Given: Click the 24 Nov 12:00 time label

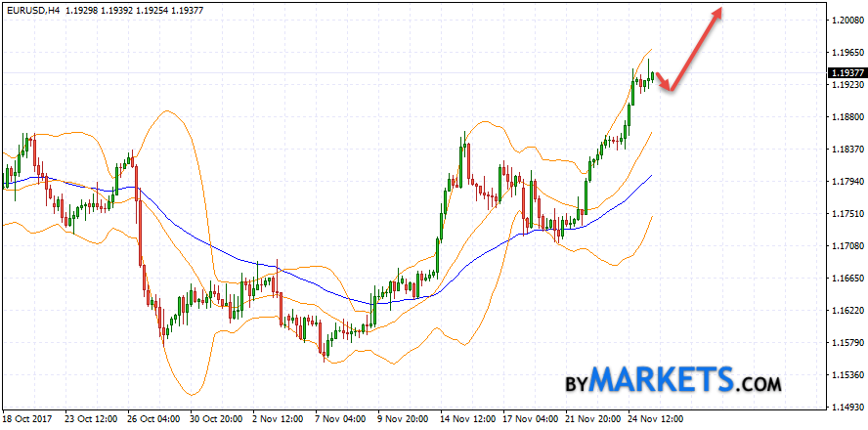Looking at the screenshot, I should (x=655, y=418).
